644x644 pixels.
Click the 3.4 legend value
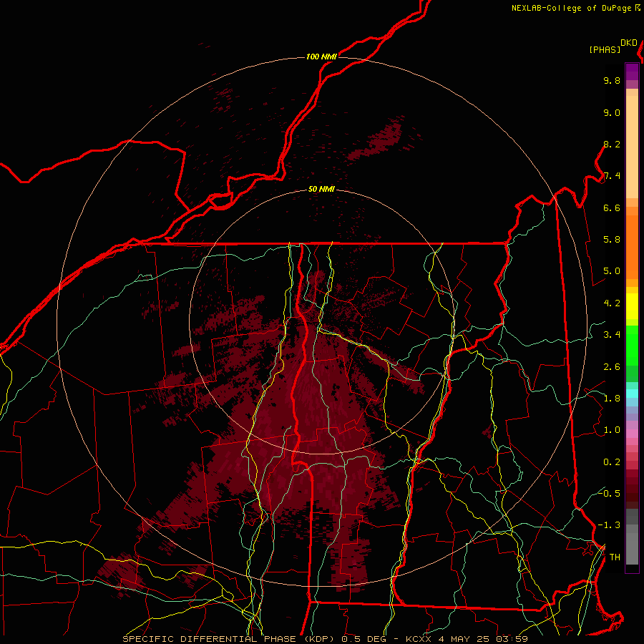tap(612, 335)
